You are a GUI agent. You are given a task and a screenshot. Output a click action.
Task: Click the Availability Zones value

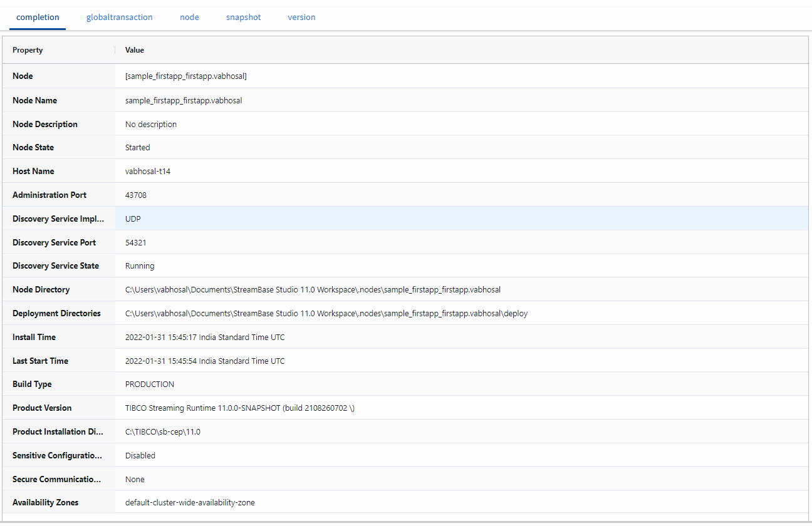190,503
